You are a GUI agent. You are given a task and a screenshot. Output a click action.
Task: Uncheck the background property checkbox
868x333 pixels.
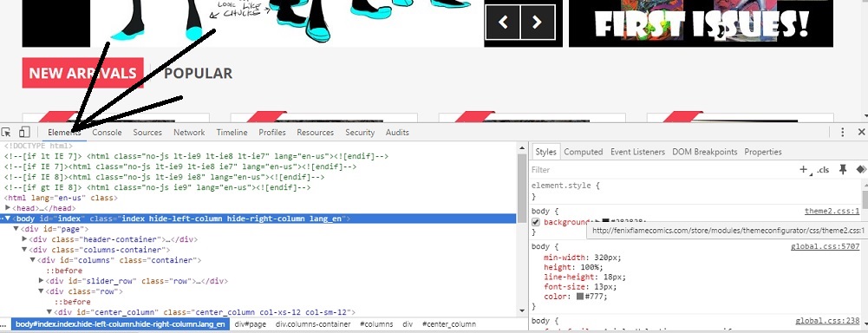point(535,222)
